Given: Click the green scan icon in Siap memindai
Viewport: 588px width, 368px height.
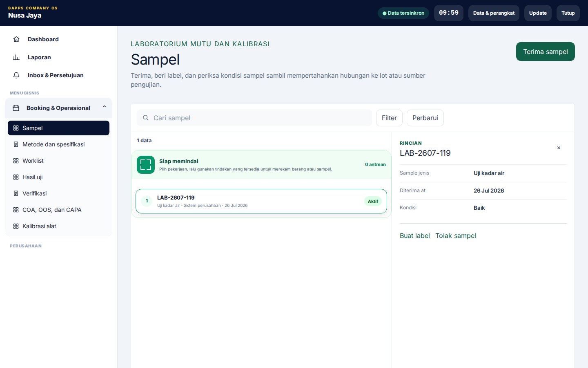Looking at the screenshot, I should 146,165.
